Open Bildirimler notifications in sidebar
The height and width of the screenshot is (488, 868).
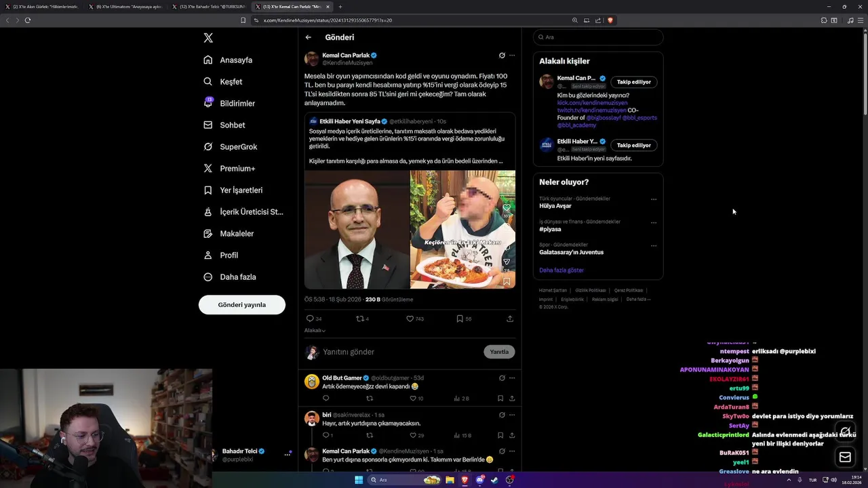229,103
